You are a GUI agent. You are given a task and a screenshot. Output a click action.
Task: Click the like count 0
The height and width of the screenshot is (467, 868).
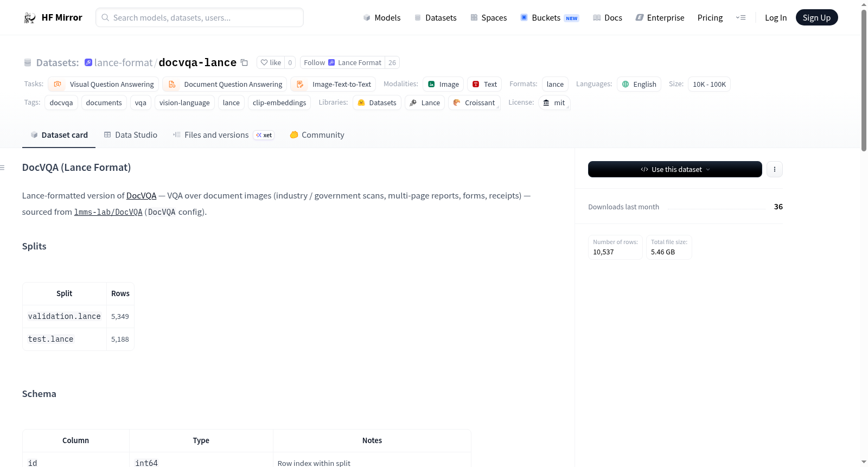pyautogui.click(x=290, y=62)
